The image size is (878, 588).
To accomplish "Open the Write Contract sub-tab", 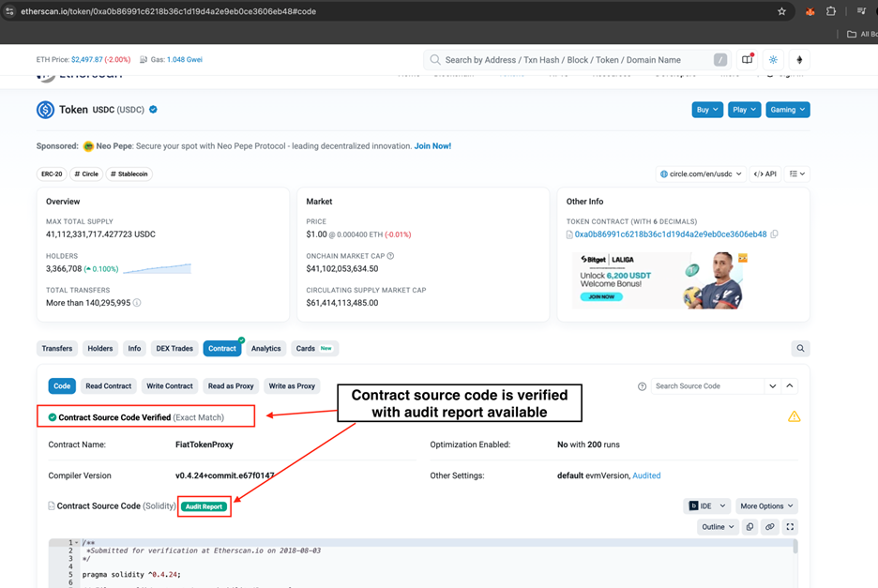I will pyautogui.click(x=170, y=385).
